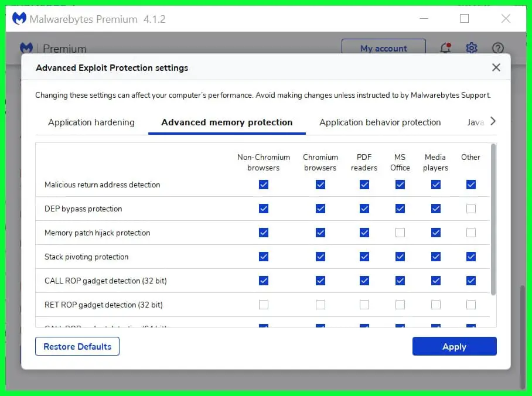This screenshot has width=532, height=396.
Task: Uncheck CALL ROP gadget detection (32 bit) for Non-Chromium browsers
Action: point(264,281)
